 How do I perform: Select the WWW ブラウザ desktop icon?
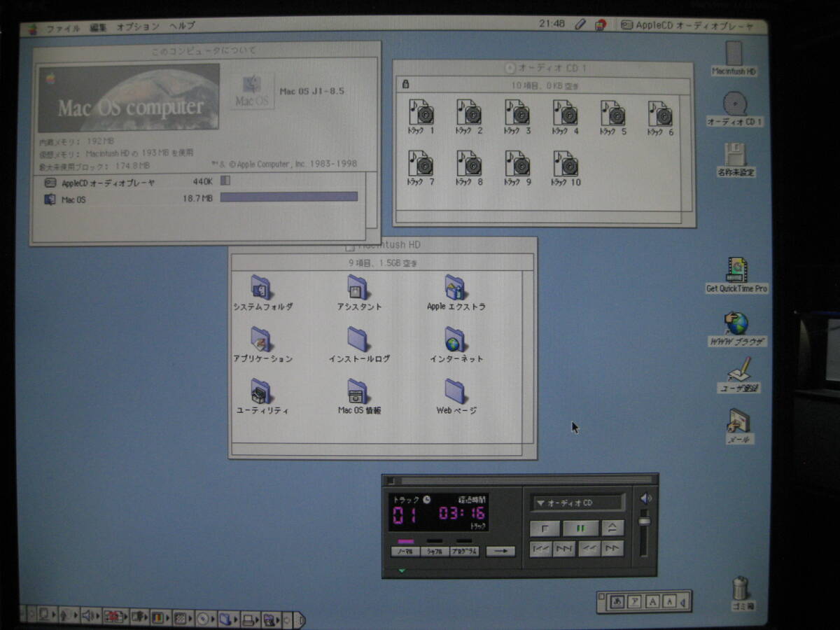[x=736, y=329]
